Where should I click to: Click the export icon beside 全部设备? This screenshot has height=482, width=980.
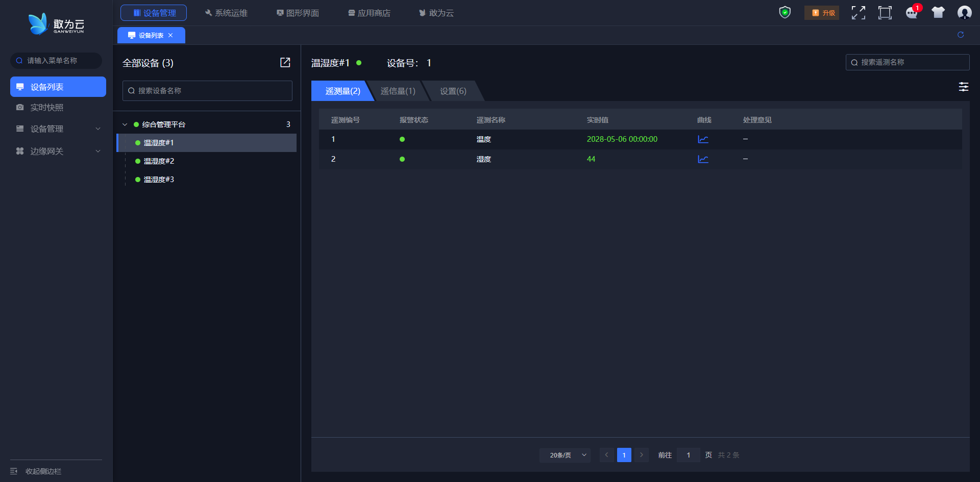285,62
